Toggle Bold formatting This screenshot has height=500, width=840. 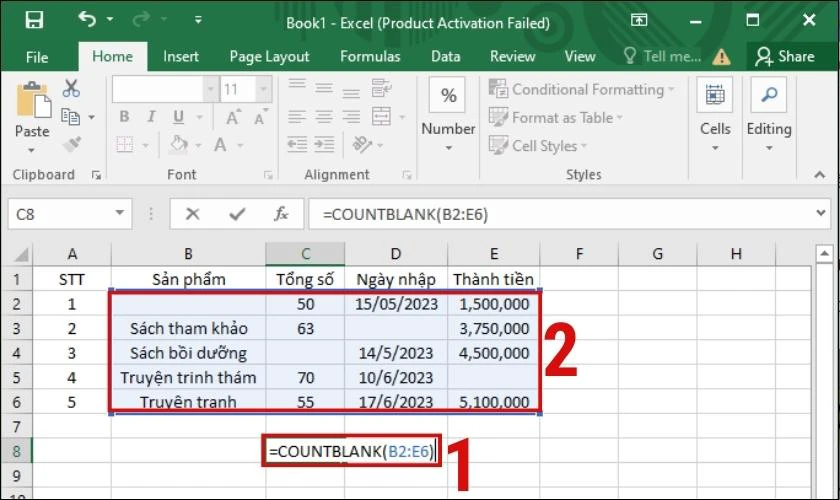(124, 116)
